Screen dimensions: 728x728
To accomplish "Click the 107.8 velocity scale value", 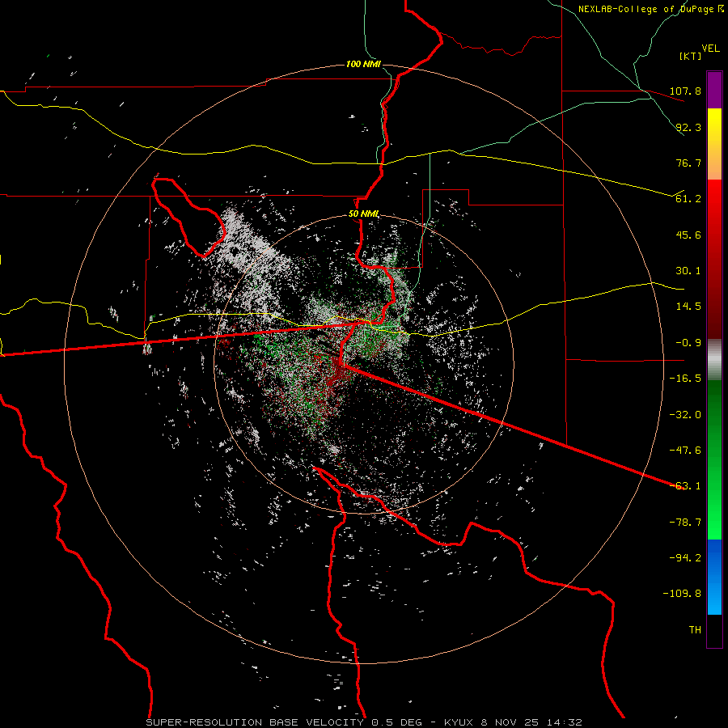I will [685, 91].
